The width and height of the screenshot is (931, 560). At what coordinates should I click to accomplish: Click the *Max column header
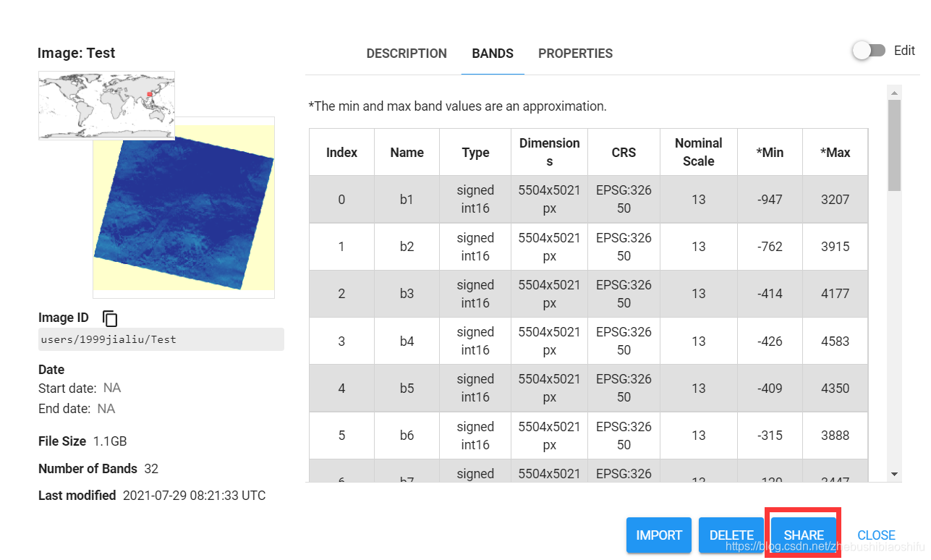point(835,152)
